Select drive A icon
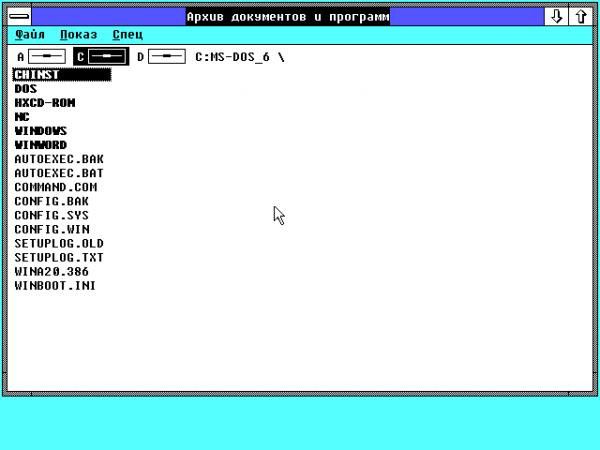This screenshot has height=450, width=600. click(x=47, y=57)
